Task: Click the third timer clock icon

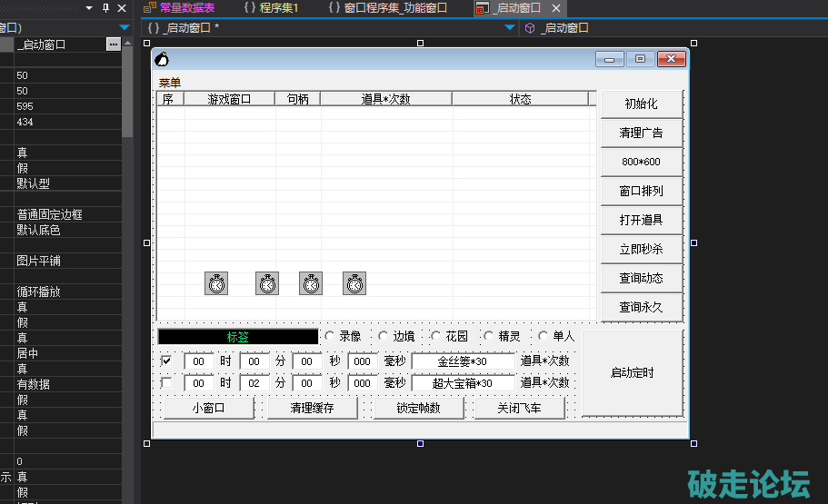Action: [311, 283]
